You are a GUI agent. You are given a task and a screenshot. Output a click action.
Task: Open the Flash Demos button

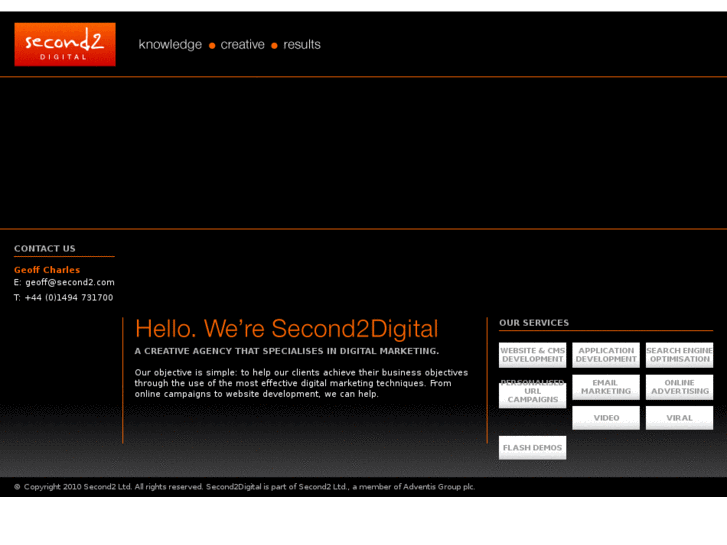point(532,448)
